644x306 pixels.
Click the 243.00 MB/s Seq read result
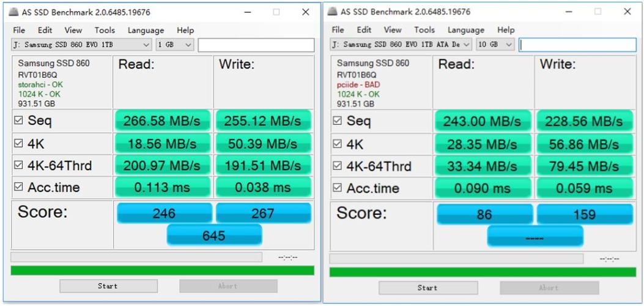483,121
